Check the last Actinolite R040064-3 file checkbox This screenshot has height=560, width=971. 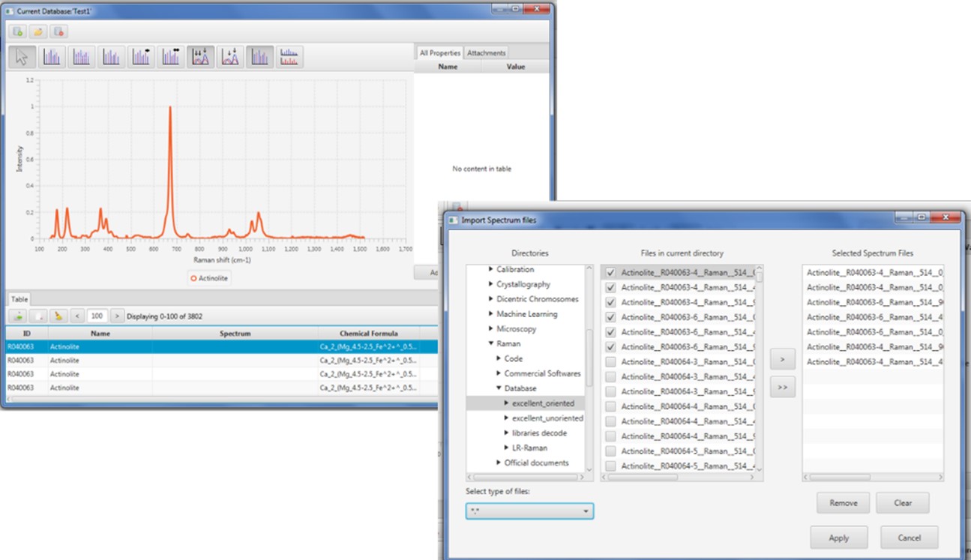pyautogui.click(x=610, y=391)
